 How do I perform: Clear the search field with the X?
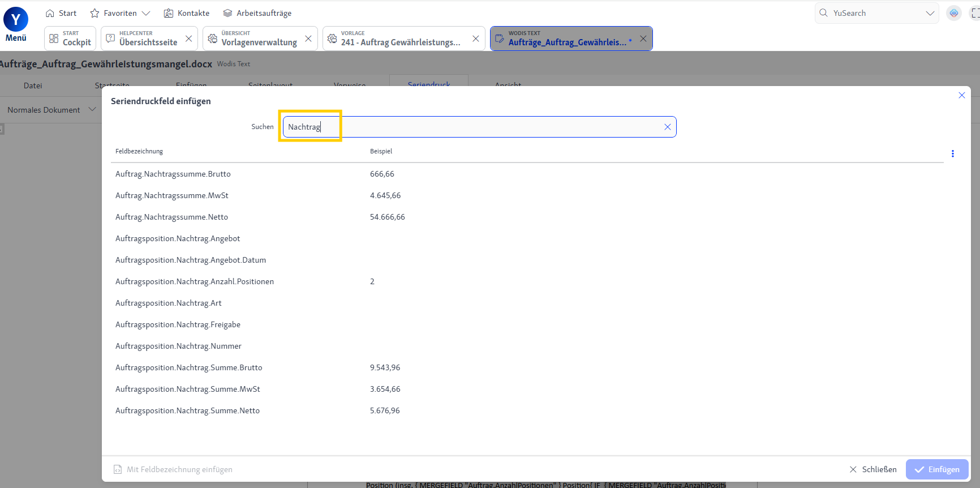(x=668, y=127)
